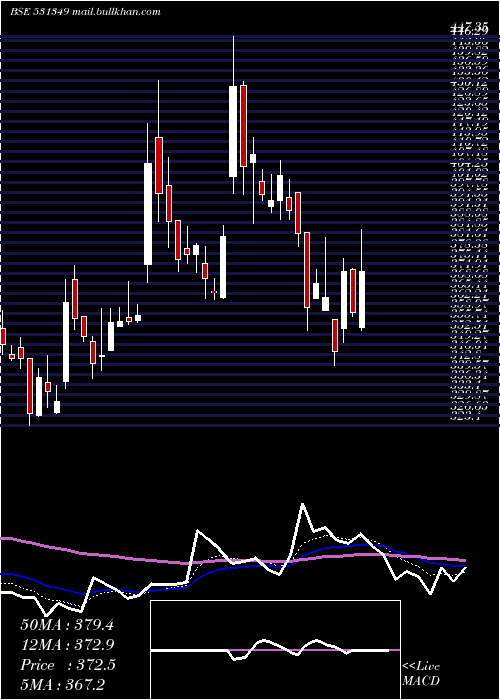Click the '50MA : 379.4' value

coord(67,625)
